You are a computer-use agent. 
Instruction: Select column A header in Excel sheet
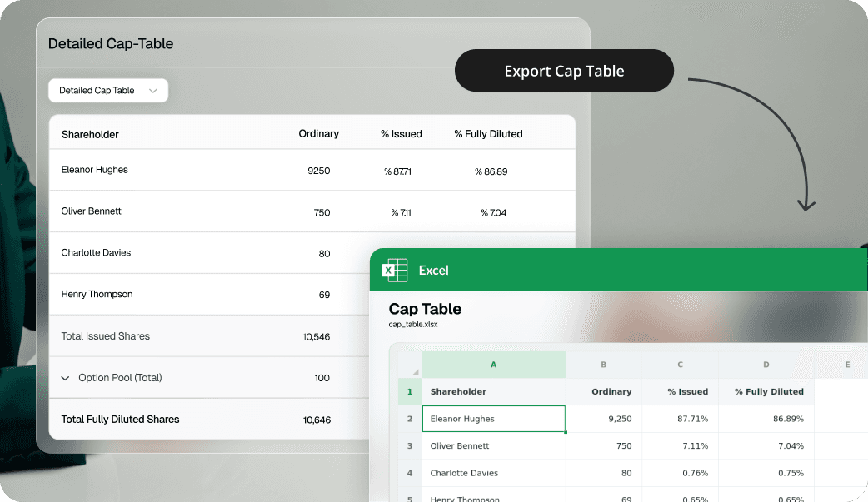point(494,365)
